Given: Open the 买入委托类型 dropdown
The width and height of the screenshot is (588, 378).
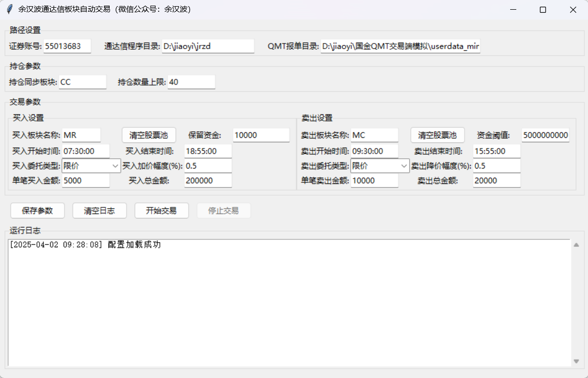Looking at the screenshot, I should pos(91,166).
